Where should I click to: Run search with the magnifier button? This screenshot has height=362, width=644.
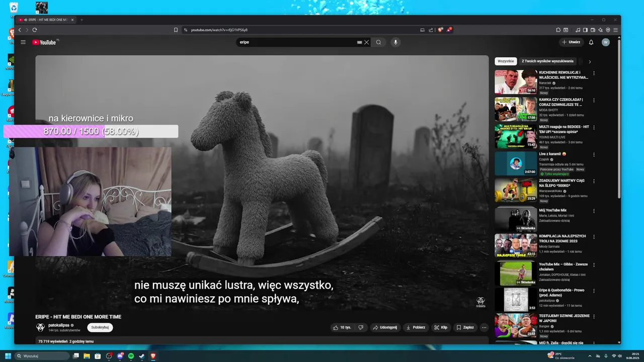click(379, 42)
